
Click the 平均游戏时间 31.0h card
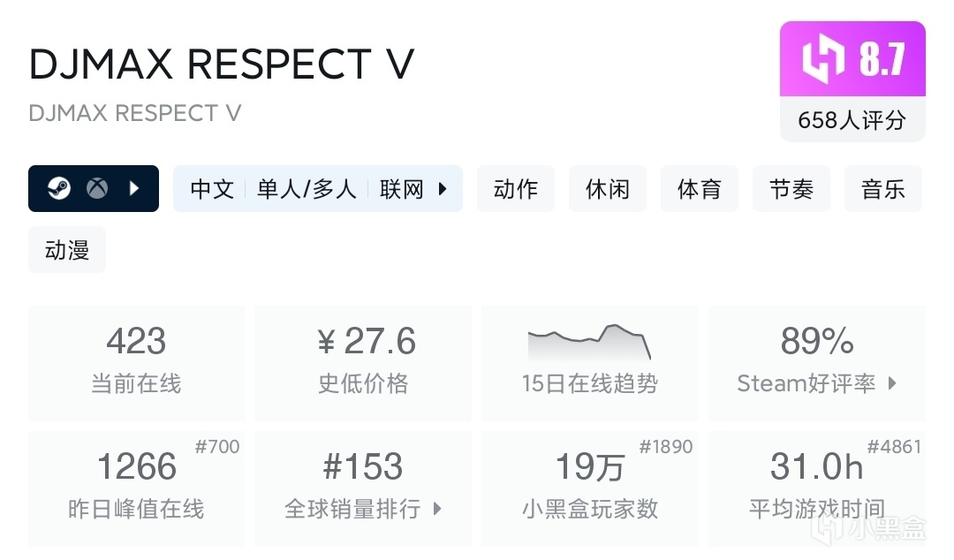click(816, 488)
